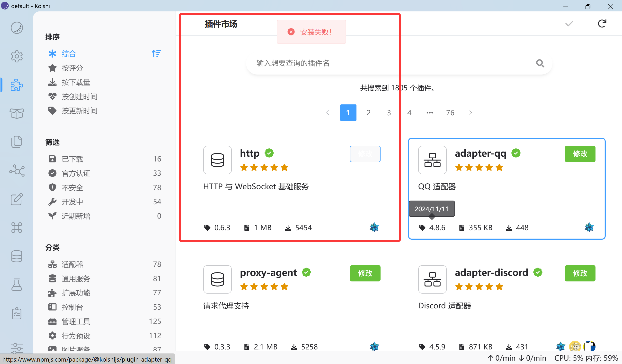Click the checkmark apply icon in the header
Image resolution: width=622 pixels, height=364 pixels.
tap(569, 24)
